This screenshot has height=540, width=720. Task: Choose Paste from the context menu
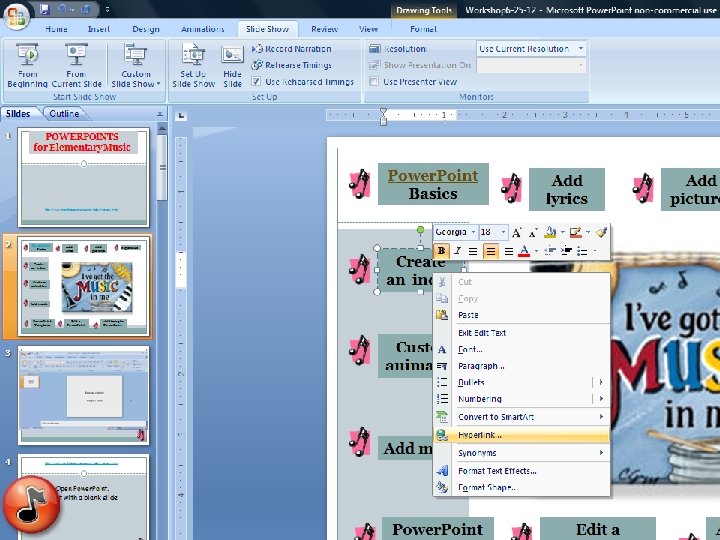tap(521, 315)
